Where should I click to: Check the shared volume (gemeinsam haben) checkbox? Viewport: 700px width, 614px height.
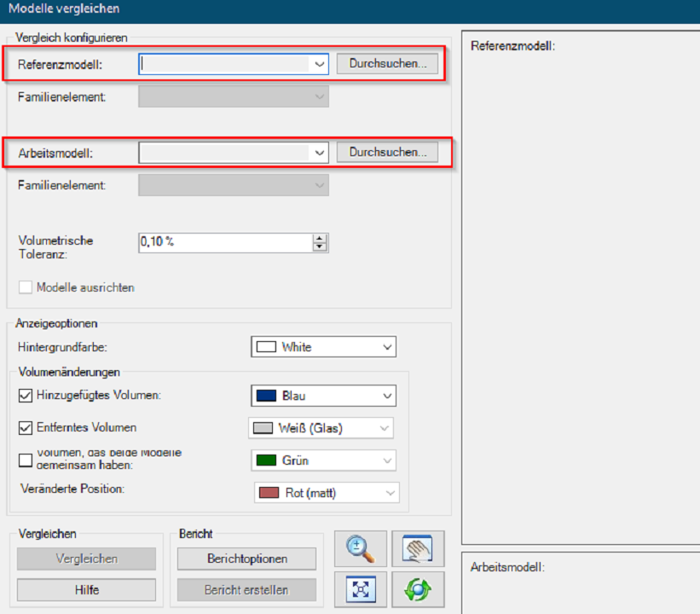(x=26, y=460)
